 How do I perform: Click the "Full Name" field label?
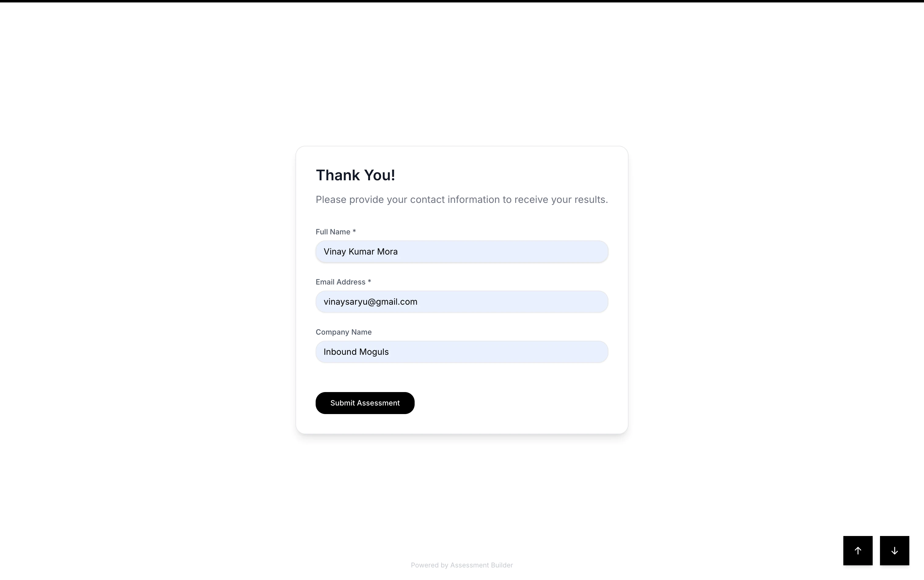pos(332,232)
